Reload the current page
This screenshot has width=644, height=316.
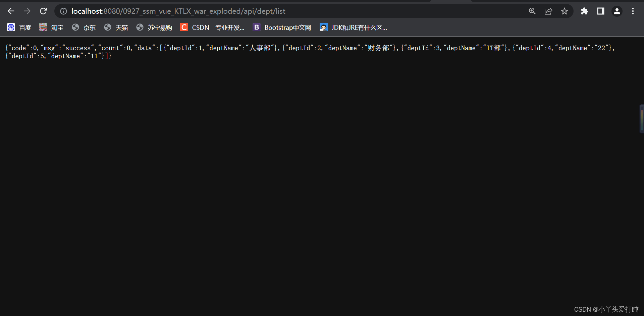click(x=43, y=11)
